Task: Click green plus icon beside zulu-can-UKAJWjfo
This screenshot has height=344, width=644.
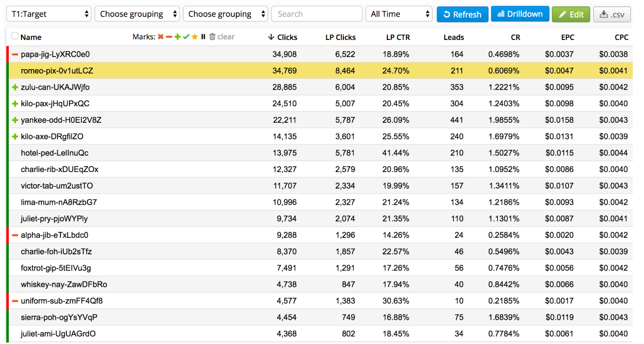Action: pos(15,87)
